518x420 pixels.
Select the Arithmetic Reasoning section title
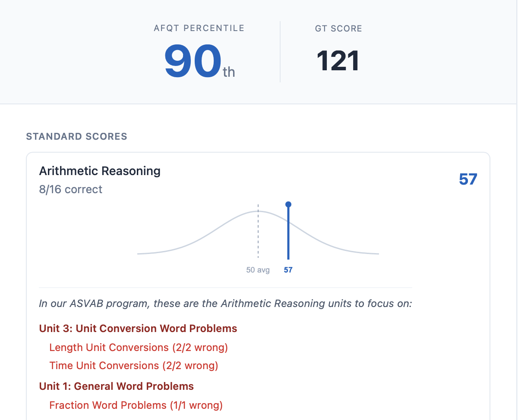pos(100,171)
